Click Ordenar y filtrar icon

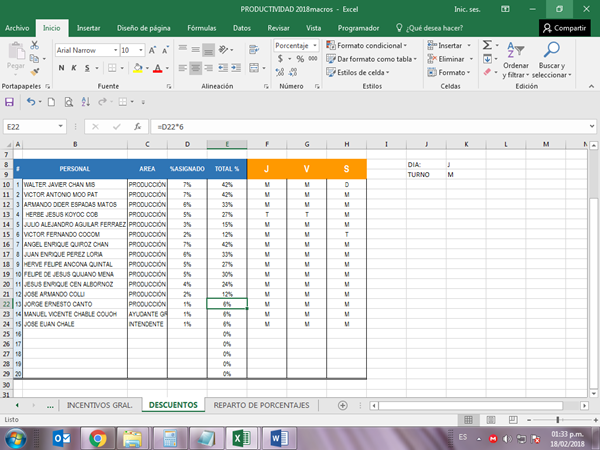516,50
